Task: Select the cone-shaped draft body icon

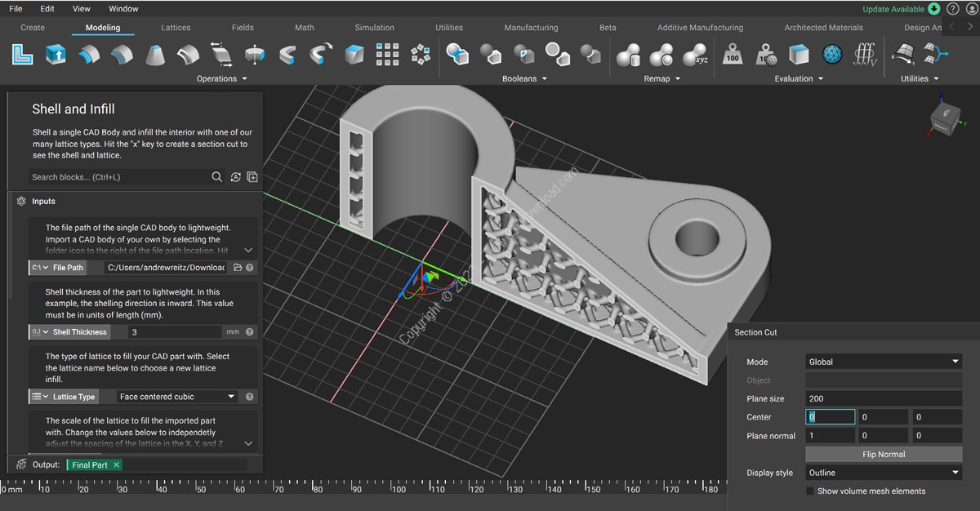Action: [155, 55]
